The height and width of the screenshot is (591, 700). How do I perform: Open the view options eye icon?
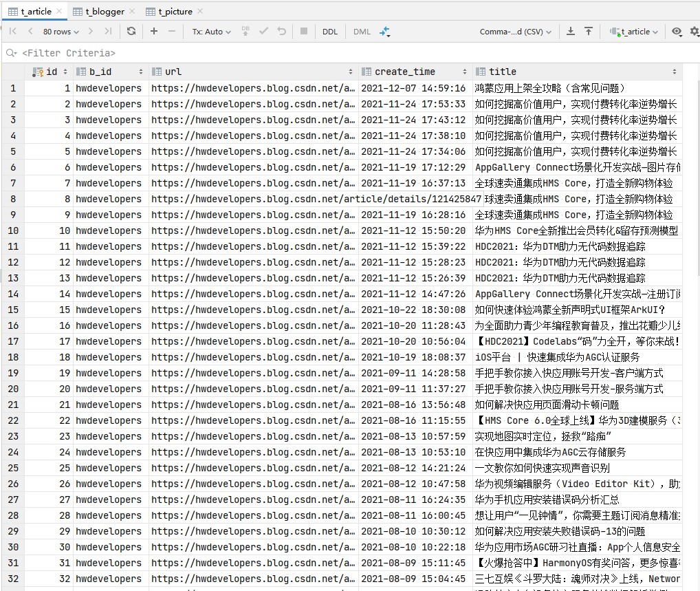(x=677, y=31)
